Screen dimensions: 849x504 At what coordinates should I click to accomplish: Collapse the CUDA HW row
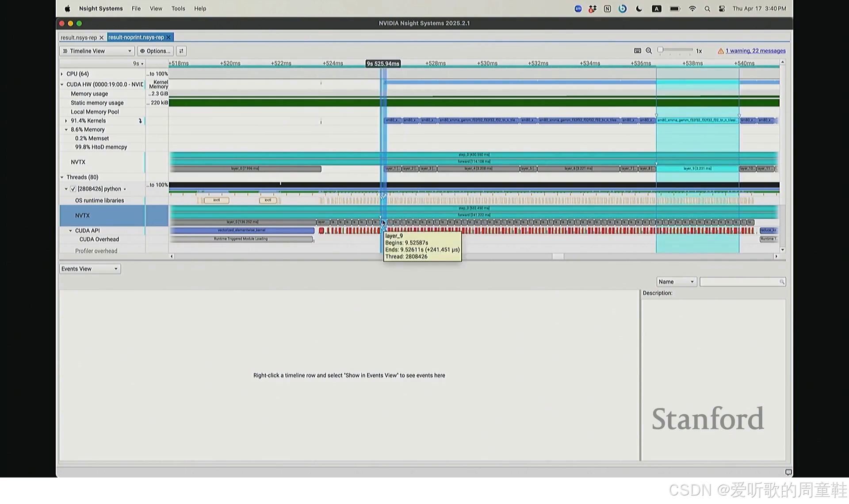pyautogui.click(x=62, y=84)
